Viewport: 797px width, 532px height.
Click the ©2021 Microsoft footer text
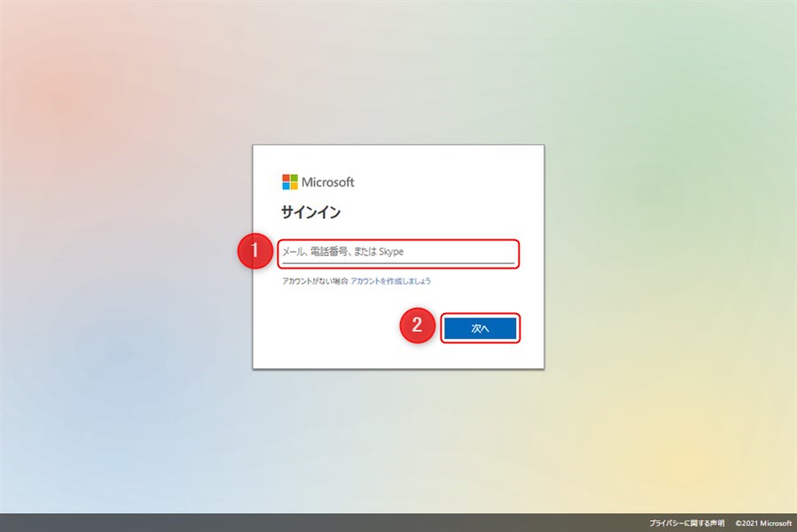coord(763,523)
